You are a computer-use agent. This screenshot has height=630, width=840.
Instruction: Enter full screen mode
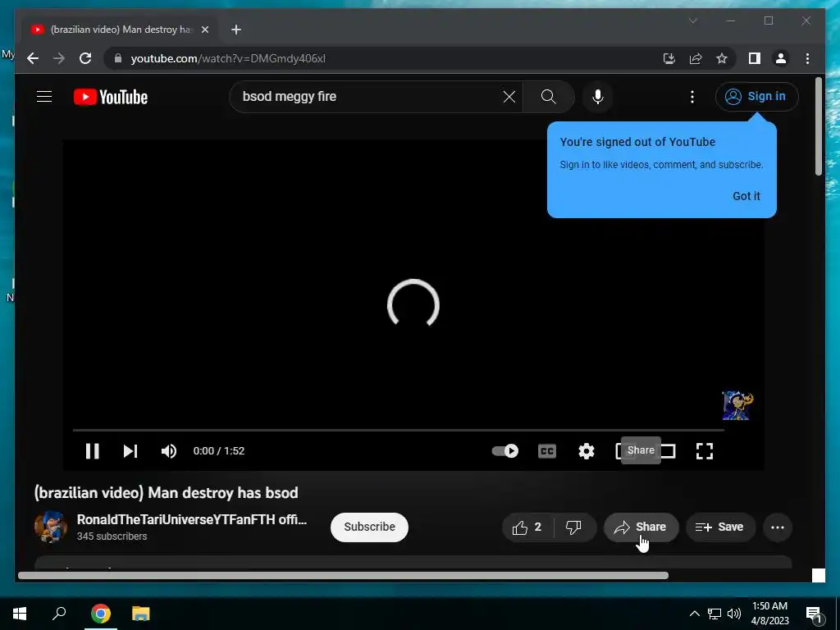(705, 451)
